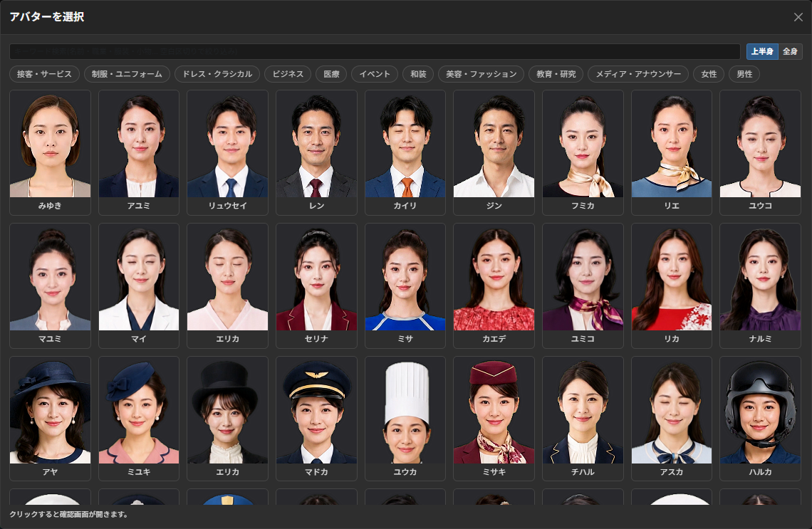Image resolution: width=812 pixels, height=529 pixels.
Task: Pick the エリカ avatar in pink blouse
Action: [227, 286]
